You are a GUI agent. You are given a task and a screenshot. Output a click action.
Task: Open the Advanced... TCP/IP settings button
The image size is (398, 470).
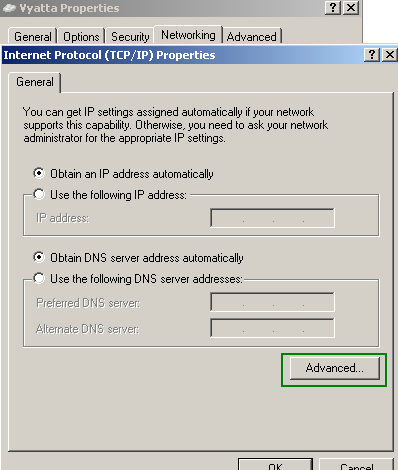coord(335,368)
